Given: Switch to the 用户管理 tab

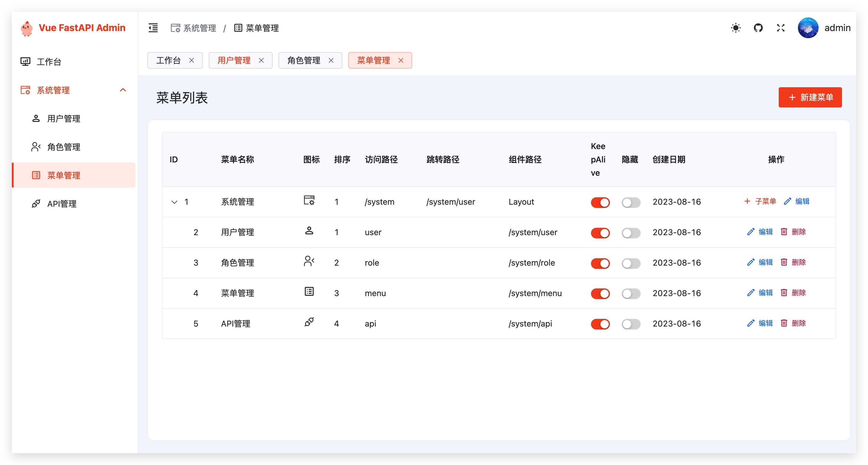Looking at the screenshot, I should click(x=234, y=60).
